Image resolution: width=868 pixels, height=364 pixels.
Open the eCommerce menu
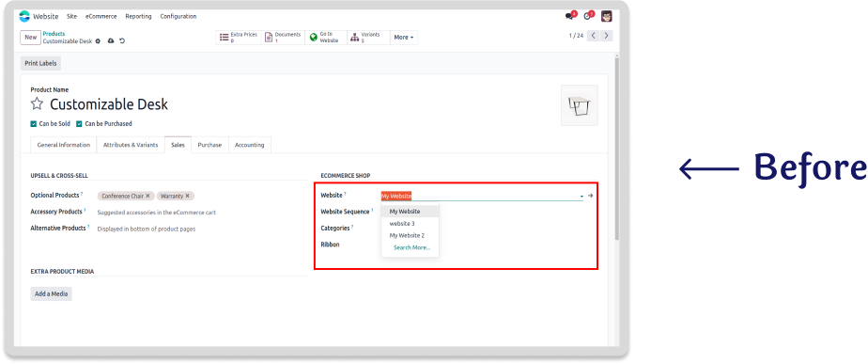point(101,16)
